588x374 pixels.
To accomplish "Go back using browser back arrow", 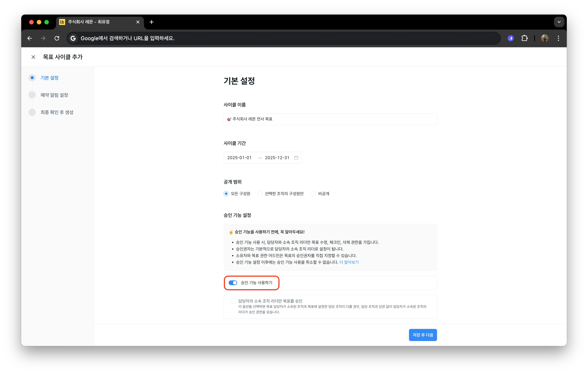I will (30, 38).
